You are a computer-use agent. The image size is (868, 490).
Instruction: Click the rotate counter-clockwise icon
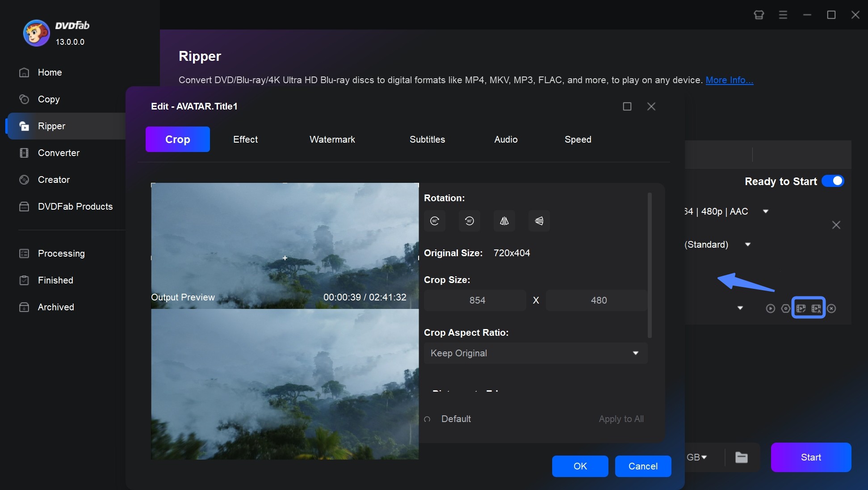pyautogui.click(x=469, y=220)
